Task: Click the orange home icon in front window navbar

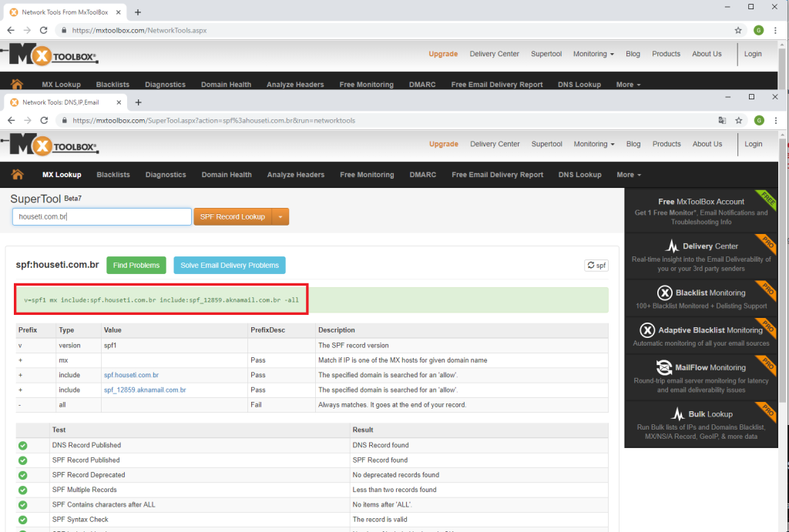Action: tap(17, 174)
